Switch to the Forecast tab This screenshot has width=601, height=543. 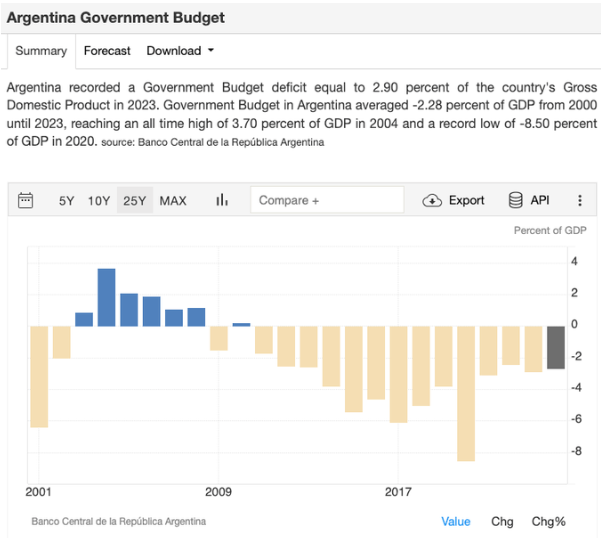pos(107,51)
